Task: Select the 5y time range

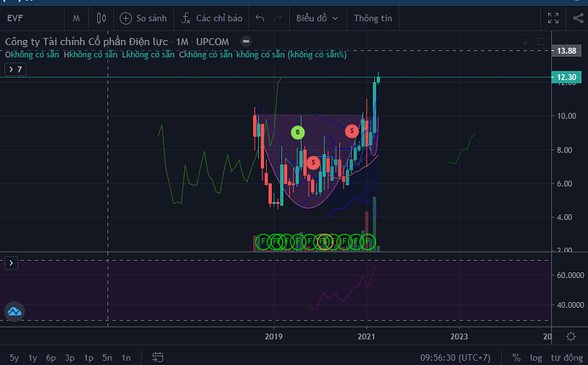Action: pyautogui.click(x=14, y=356)
